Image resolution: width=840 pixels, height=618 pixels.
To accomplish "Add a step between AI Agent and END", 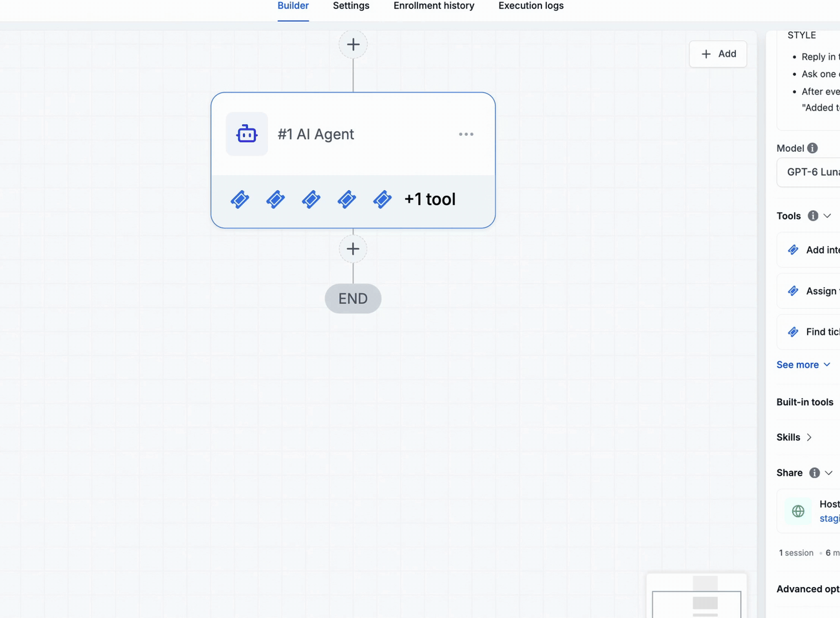I will (x=353, y=249).
